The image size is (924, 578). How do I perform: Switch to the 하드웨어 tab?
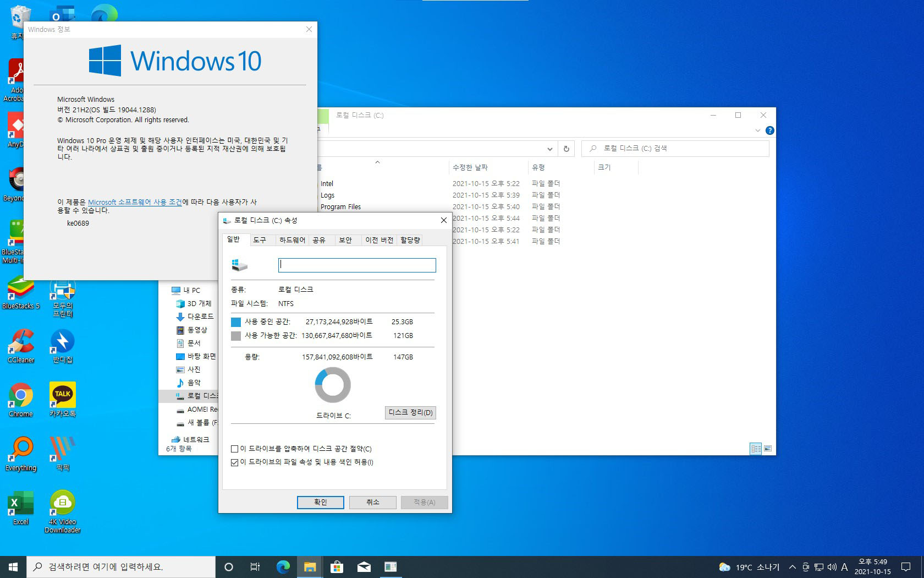tap(292, 240)
